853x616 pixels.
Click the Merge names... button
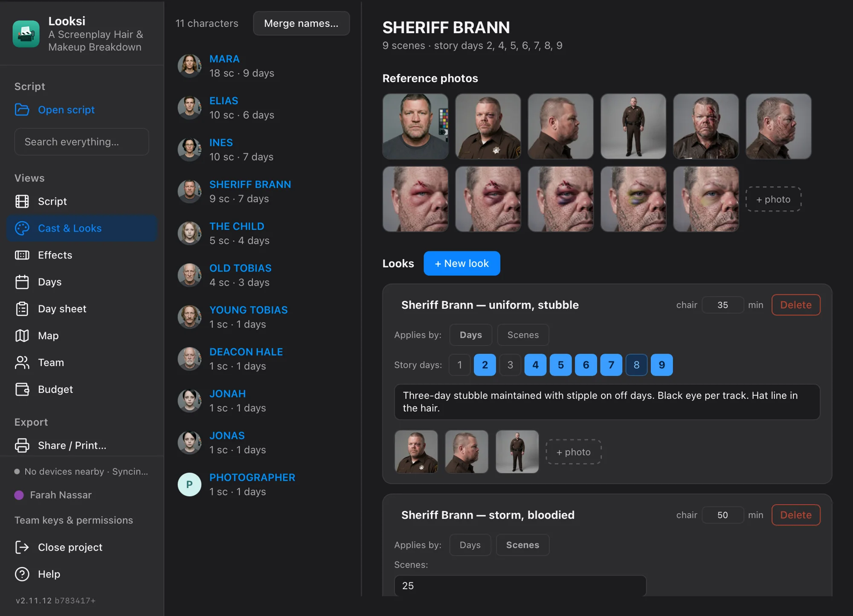pyautogui.click(x=301, y=23)
